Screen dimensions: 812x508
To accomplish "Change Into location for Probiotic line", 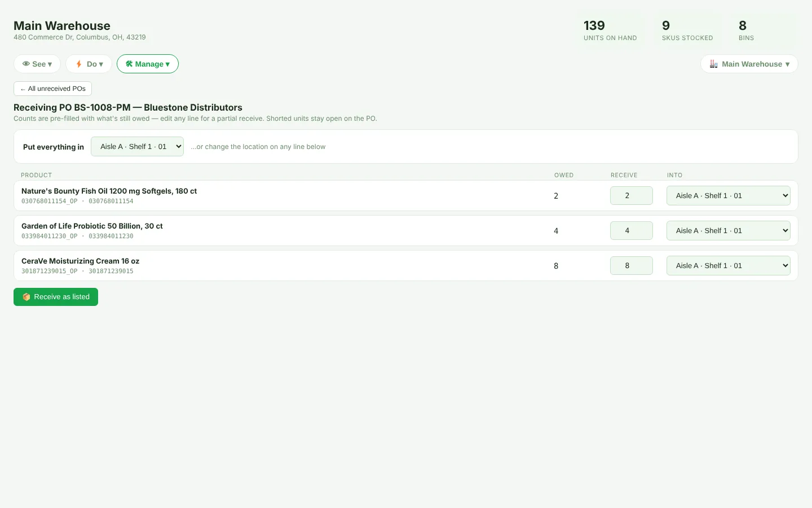I will pos(729,231).
